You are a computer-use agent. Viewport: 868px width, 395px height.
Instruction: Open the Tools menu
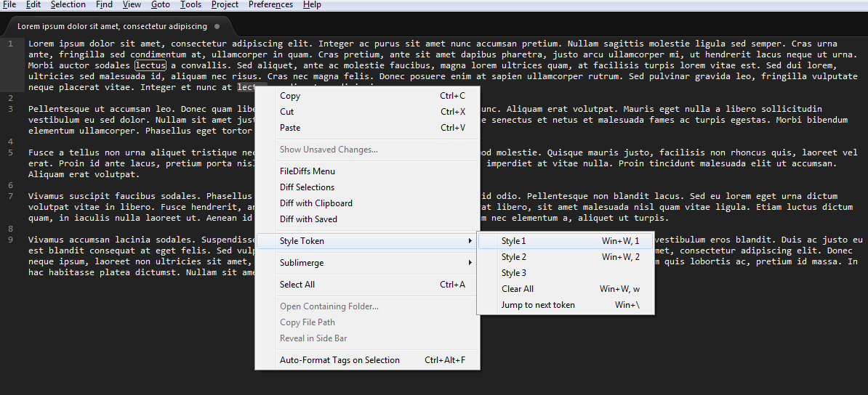(191, 4)
